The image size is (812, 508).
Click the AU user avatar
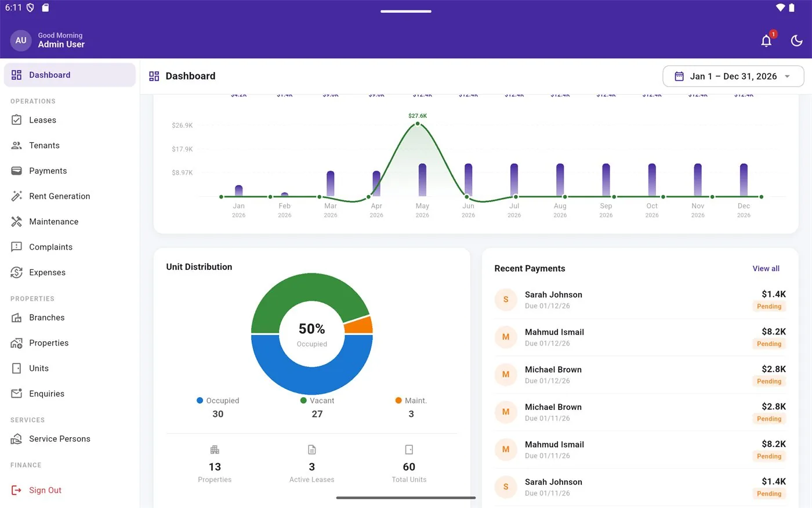coord(21,40)
